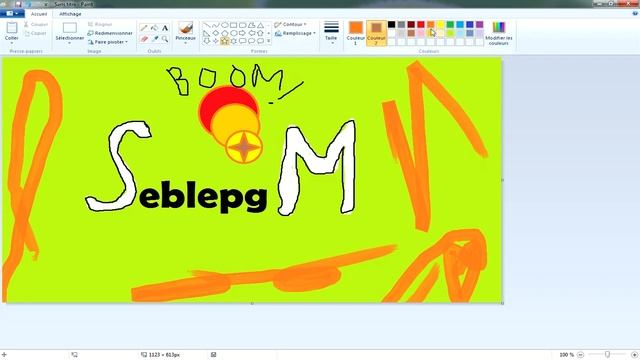
Task: Select the Eraser tool
Action: click(144, 39)
